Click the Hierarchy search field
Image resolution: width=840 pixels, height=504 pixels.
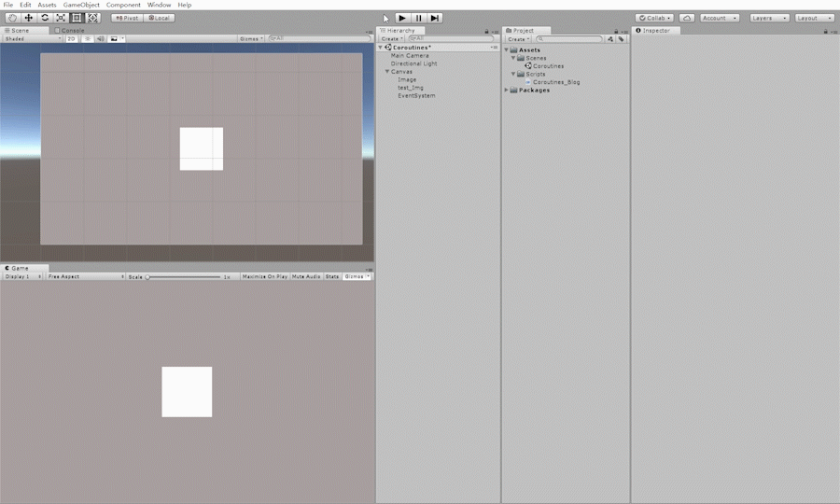pos(451,38)
